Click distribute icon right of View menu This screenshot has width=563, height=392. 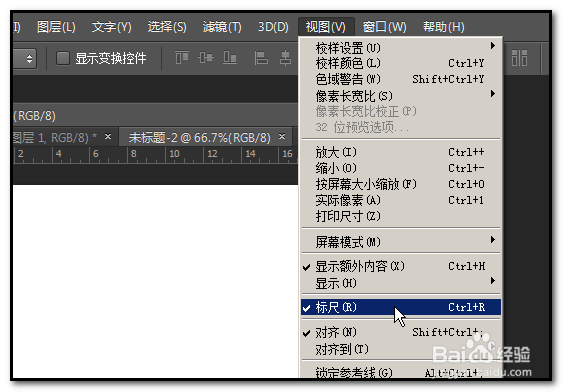(x=519, y=58)
